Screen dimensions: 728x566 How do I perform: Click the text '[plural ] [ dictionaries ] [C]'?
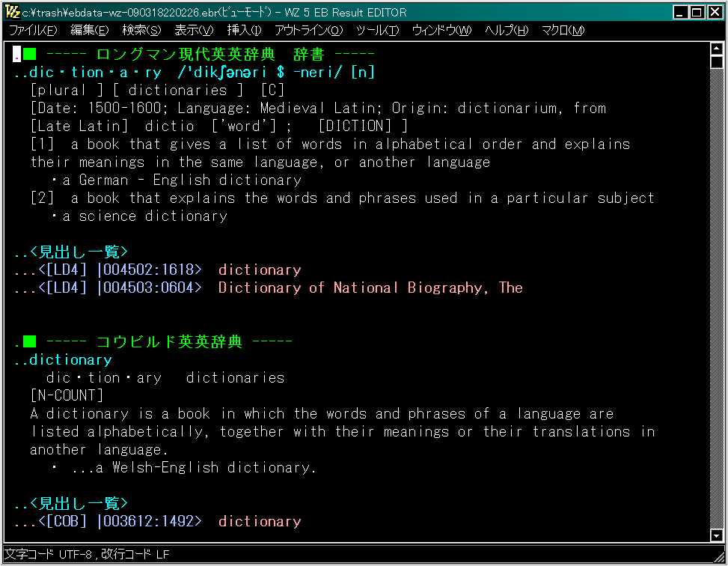(x=157, y=90)
